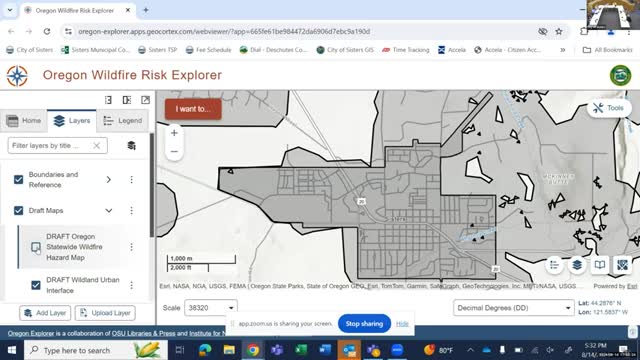Collapse the Draft Maps group
The height and width of the screenshot is (360, 640).
pyautogui.click(x=109, y=211)
